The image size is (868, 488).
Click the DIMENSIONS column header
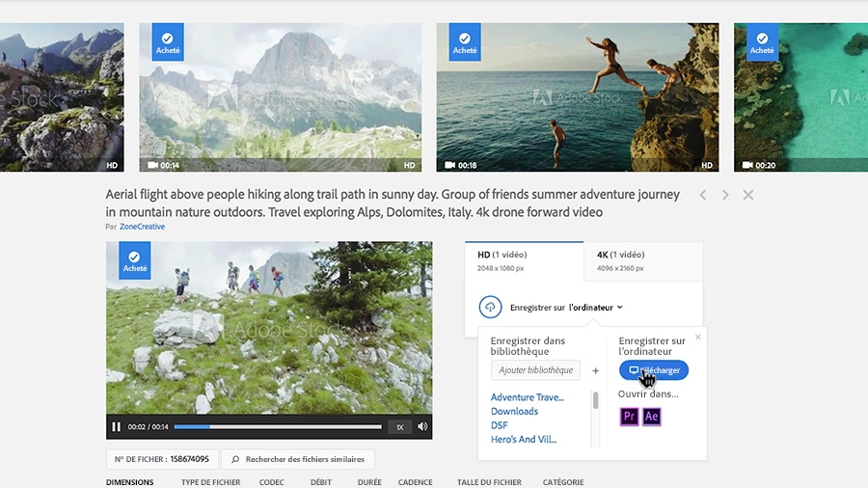(130, 482)
